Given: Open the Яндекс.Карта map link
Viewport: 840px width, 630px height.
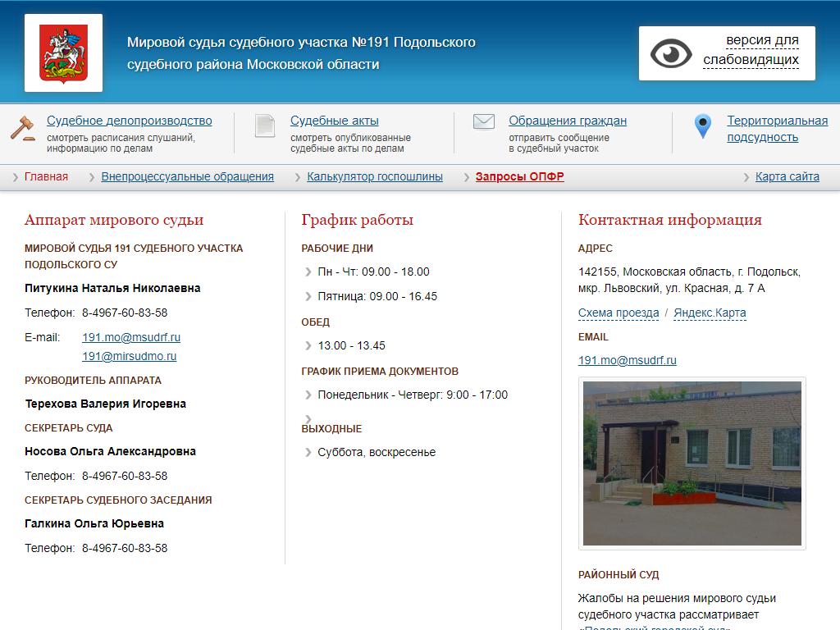Looking at the screenshot, I should [710, 313].
